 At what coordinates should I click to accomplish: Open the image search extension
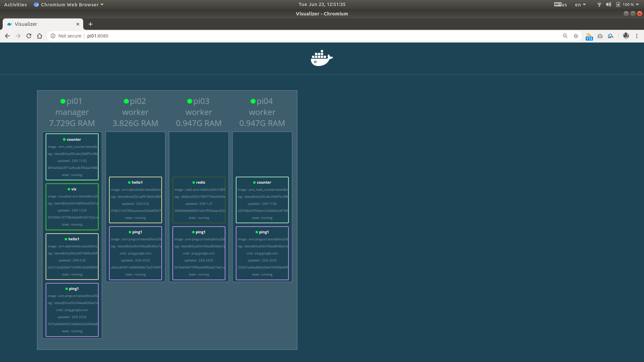611,36
